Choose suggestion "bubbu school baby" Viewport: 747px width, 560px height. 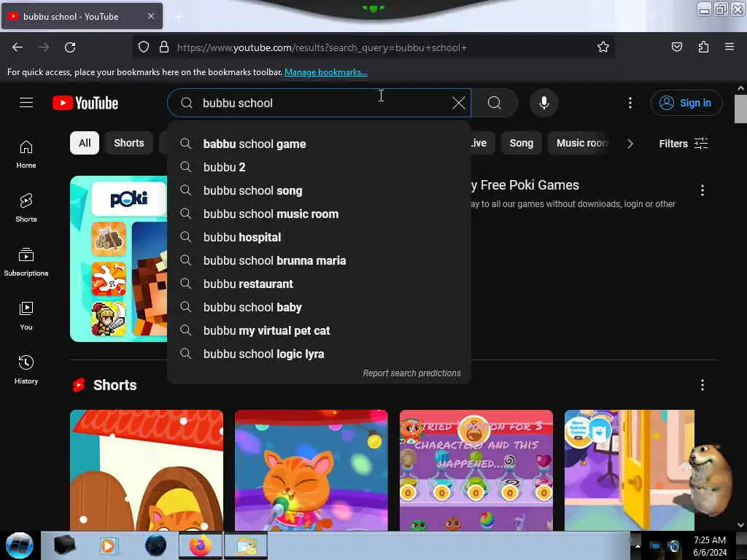pos(319,307)
